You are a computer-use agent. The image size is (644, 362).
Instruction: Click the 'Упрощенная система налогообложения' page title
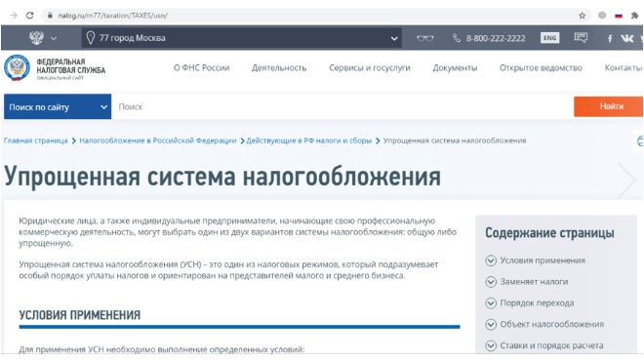coord(222,177)
